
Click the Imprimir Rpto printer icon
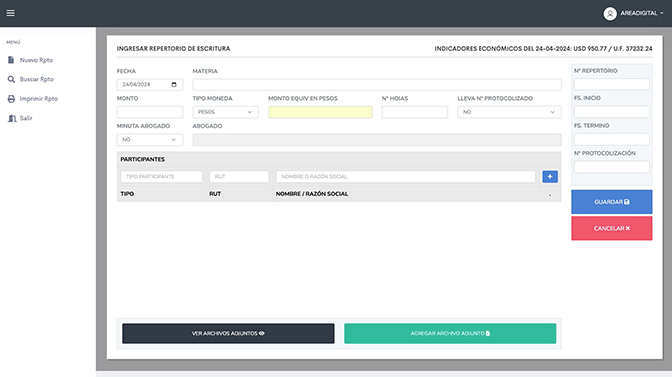[x=11, y=99]
